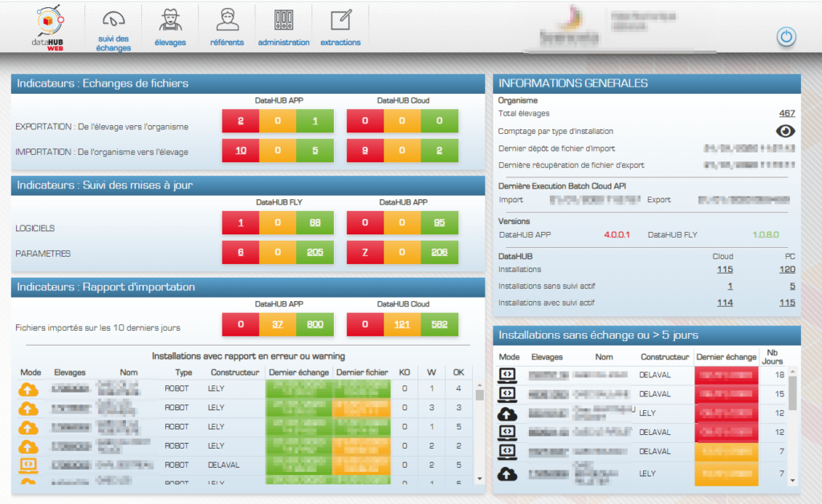Click cloud mode icon in LELY row with OK 4
This screenshot has height=504, width=822.
[x=28, y=389]
